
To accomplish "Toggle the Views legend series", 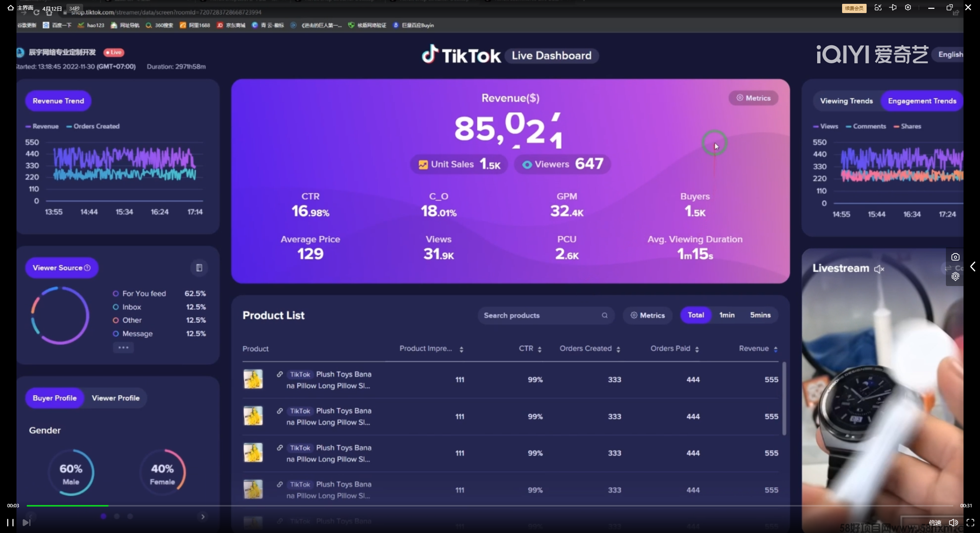I will point(826,127).
